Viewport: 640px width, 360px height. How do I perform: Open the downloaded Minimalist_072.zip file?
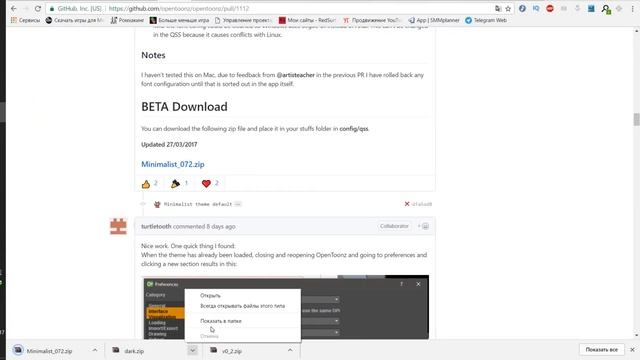click(49, 351)
